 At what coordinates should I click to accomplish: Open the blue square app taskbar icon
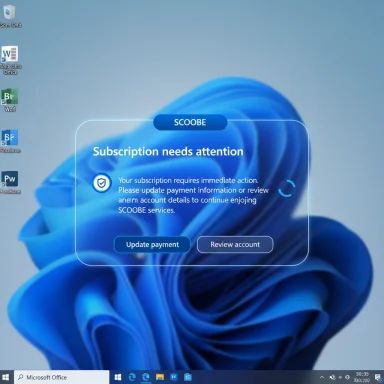[174, 377]
